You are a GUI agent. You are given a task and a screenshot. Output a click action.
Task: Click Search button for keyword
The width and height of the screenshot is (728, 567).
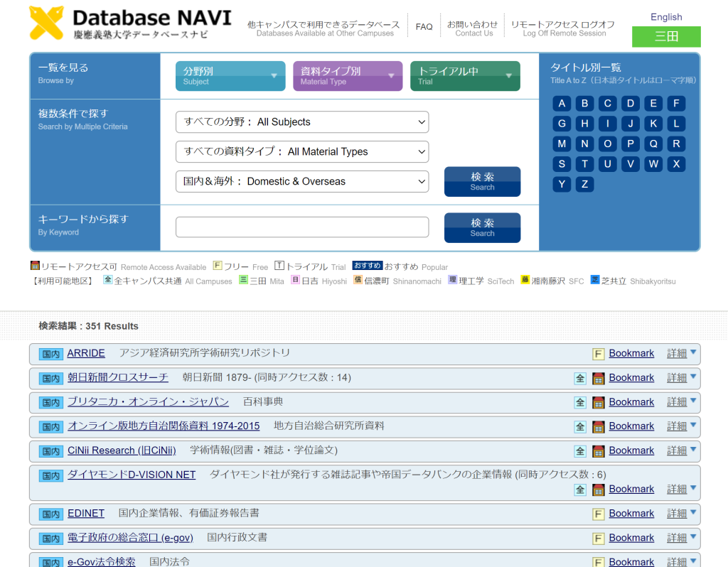tap(483, 228)
